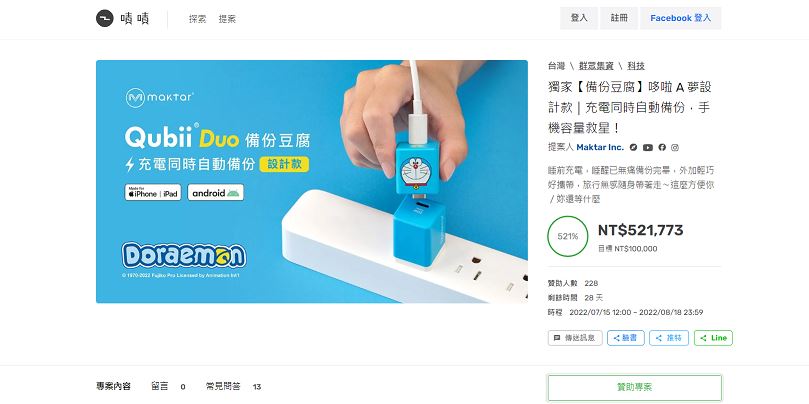This screenshot has width=809, height=404.
Task: Open Maktar's Instagram icon
Action: [675, 148]
